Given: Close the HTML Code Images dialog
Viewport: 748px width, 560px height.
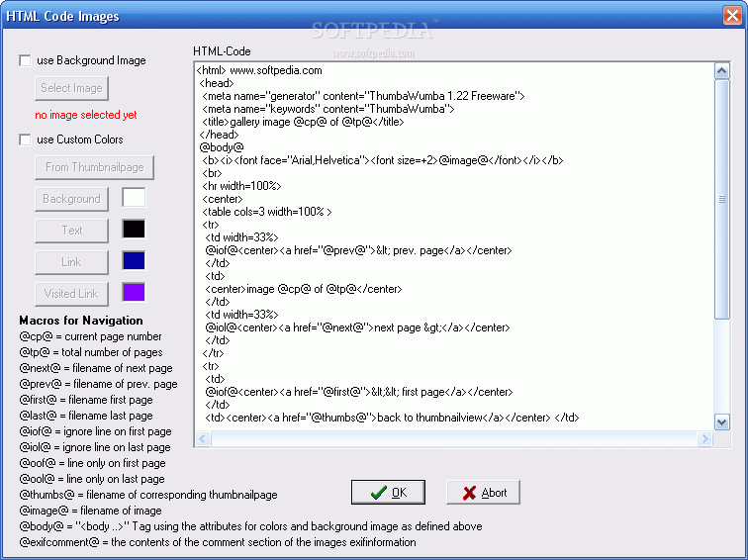Looking at the screenshot, I should [732, 16].
